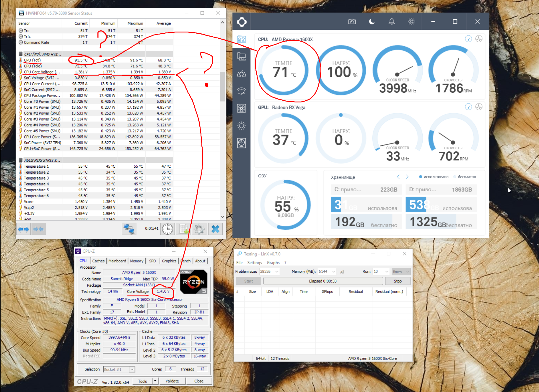Click the graph pulse icon in CPU panel
This screenshot has height=392, width=539.
click(x=479, y=39)
